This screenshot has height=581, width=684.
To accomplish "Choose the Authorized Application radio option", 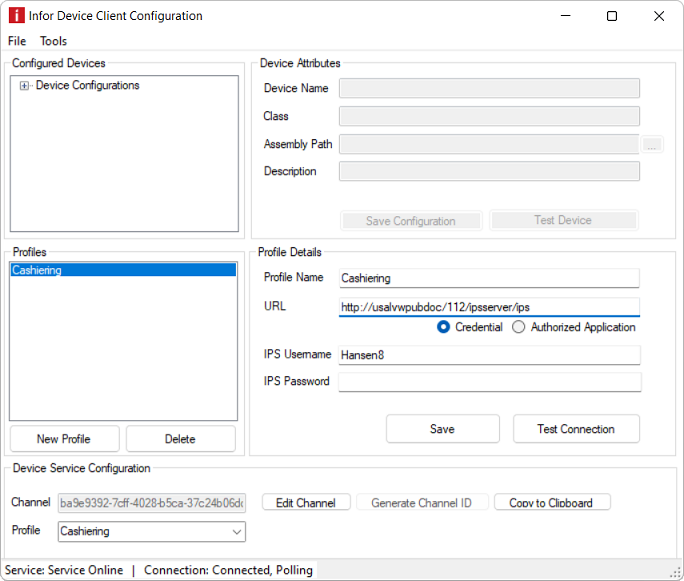I will 519,327.
